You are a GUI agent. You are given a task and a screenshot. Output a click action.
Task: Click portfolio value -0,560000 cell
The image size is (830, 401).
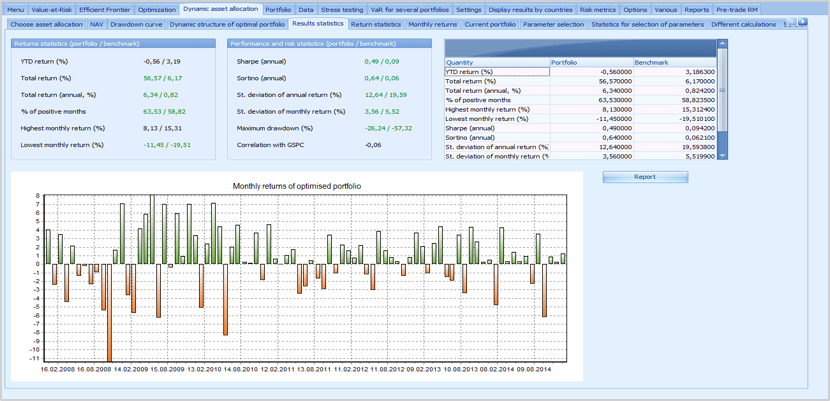pos(591,72)
